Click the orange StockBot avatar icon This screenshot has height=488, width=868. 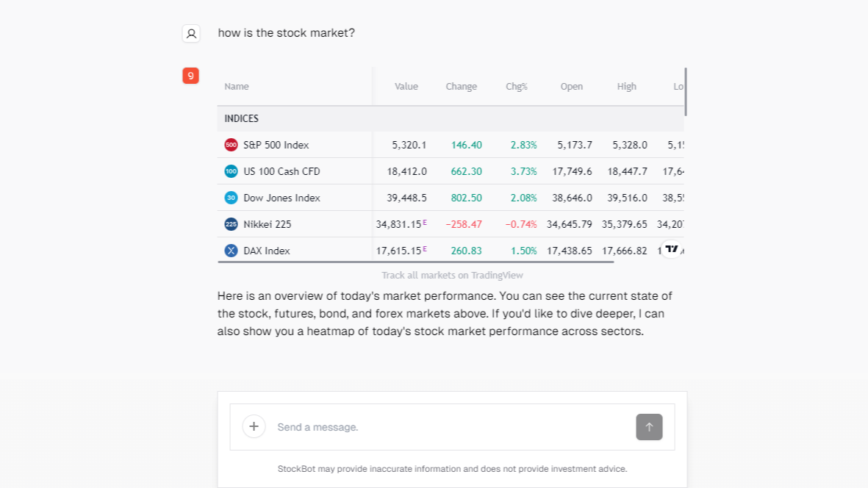tap(190, 76)
